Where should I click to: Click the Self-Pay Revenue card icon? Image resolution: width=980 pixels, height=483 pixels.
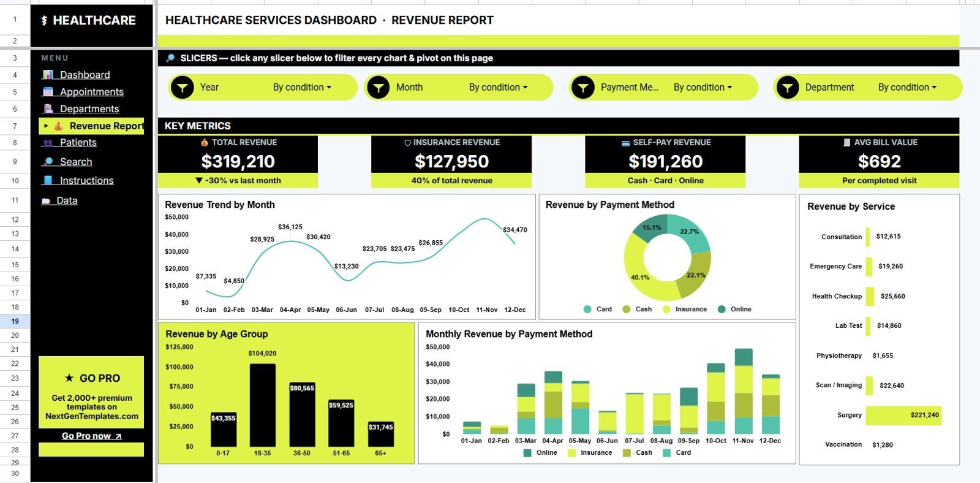pyautogui.click(x=625, y=143)
